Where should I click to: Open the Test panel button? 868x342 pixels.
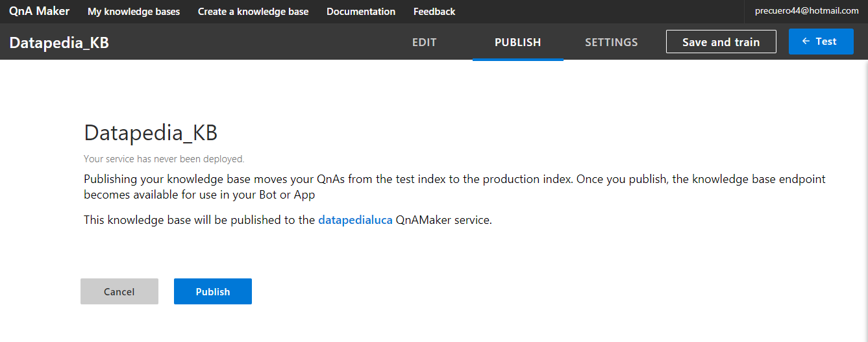pos(821,42)
